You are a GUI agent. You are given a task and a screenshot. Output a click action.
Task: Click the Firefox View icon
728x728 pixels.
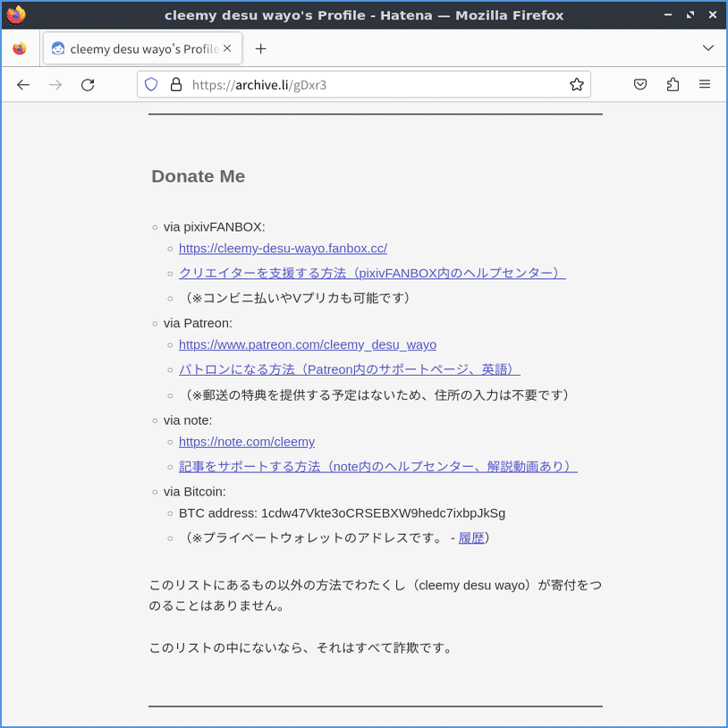(20, 48)
